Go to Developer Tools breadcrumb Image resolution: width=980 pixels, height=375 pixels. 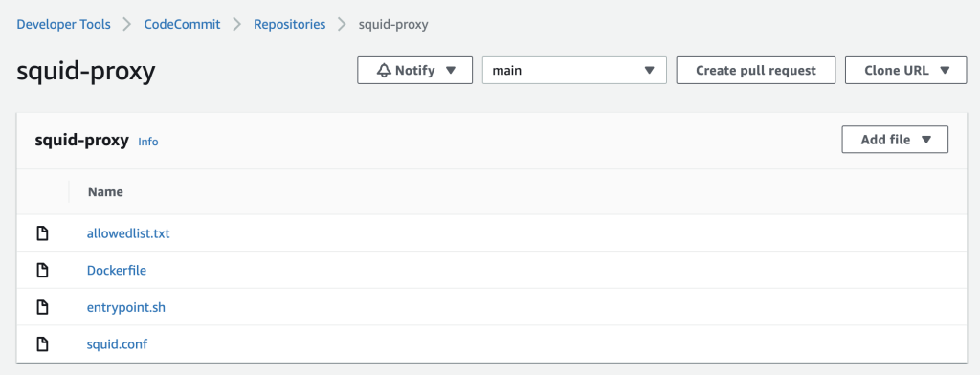click(x=64, y=24)
